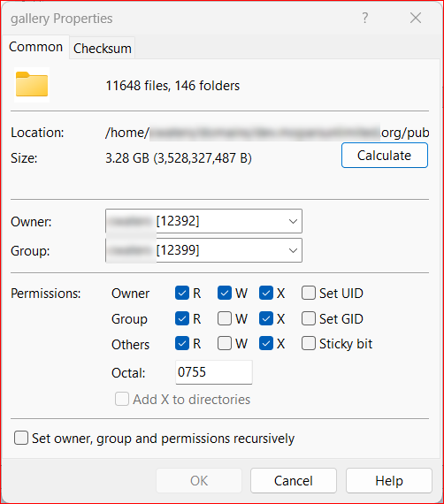444x504 pixels.
Task: Click the question mark help icon
Action: coord(364,18)
